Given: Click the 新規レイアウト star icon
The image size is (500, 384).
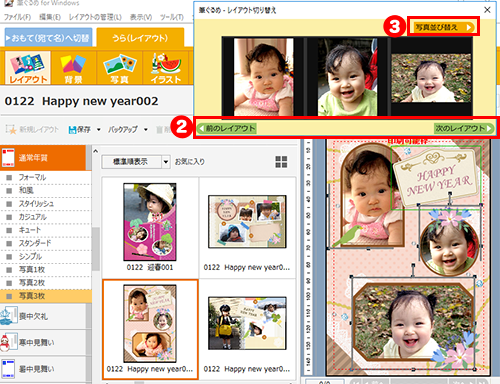Looking at the screenshot, I should [x=11, y=129].
